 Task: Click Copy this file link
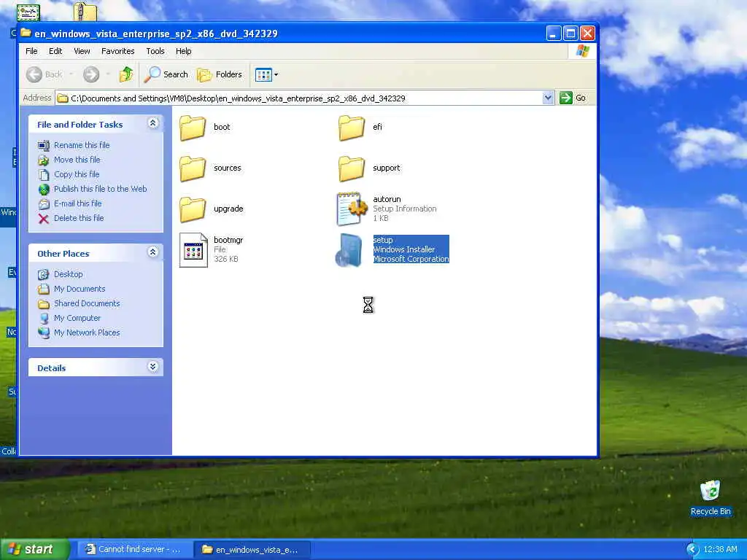(x=76, y=174)
